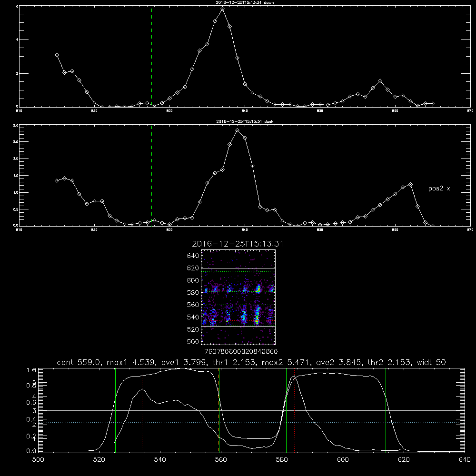Click the "pos2 x" label in dusk plot
Screen dimensions: 476x476
click(439, 188)
